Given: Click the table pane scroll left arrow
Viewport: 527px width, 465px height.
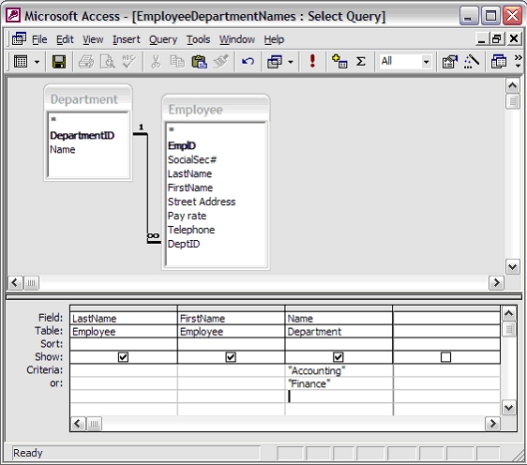Looking at the screenshot, I should 14,283.
